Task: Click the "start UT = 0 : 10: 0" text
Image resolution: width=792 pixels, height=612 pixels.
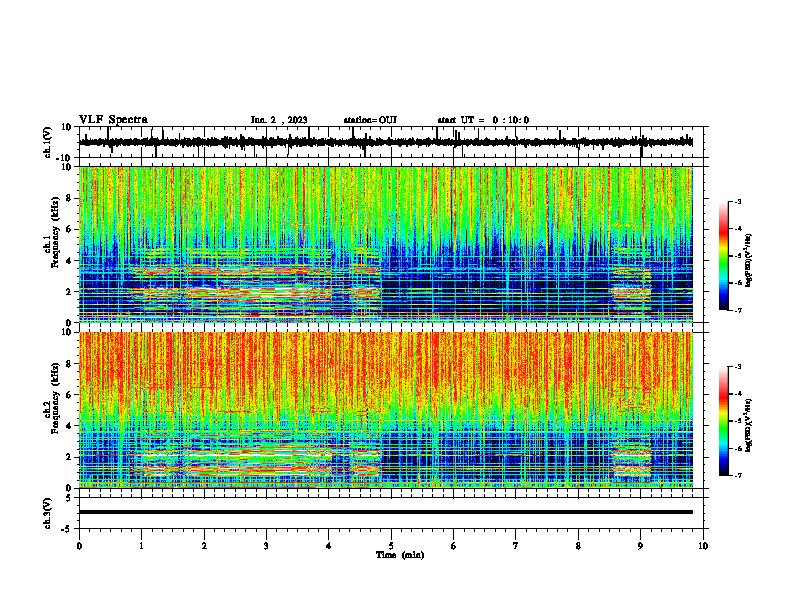Action: coord(483,120)
